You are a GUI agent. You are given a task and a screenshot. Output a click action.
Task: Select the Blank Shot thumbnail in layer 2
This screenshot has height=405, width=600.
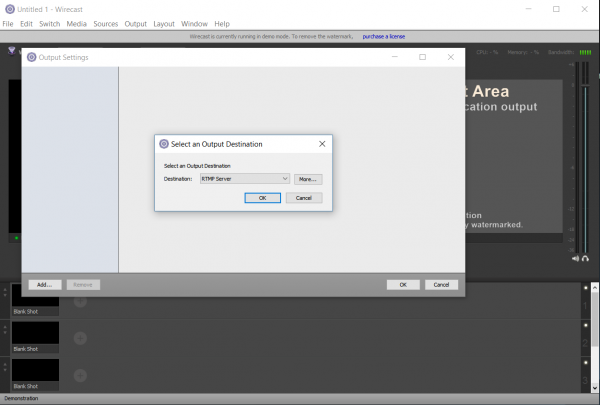(x=35, y=337)
